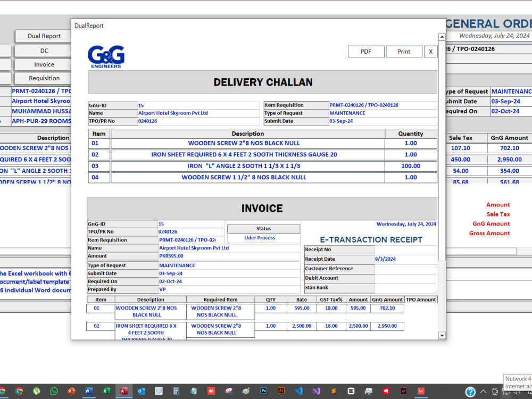The height and width of the screenshot is (399, 532).
Task: Launch Microsoft Access from the taskbar
Action: click(x=123, y=391)
